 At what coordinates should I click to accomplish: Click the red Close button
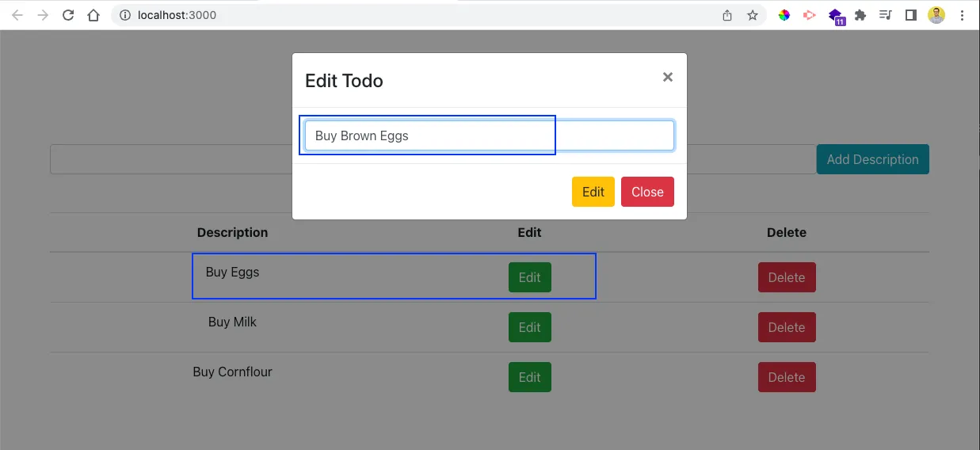(x=647, y=192)
